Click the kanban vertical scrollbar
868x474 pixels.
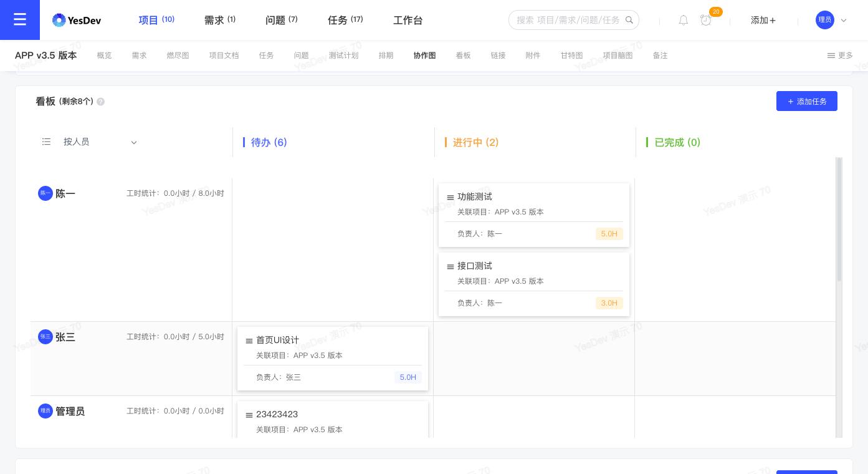coord(839,218)
